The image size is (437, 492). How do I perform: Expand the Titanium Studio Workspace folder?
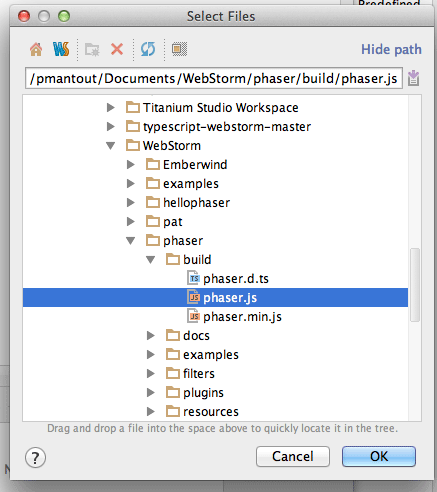(111, 107)
